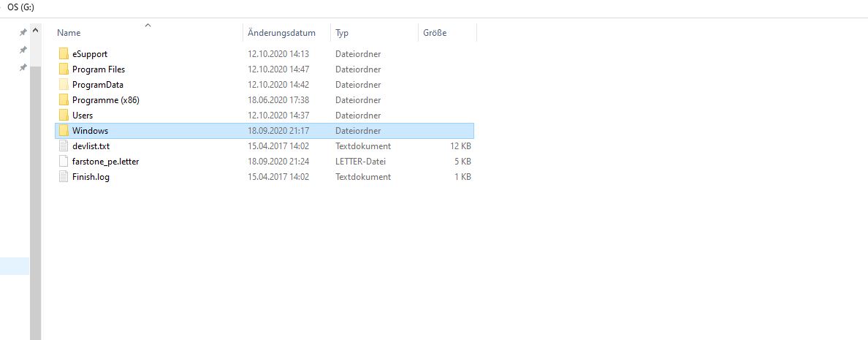Viewport: 868px width, 340px height.
Task: Select the ProgramData name text
Action: coord(98,85)
